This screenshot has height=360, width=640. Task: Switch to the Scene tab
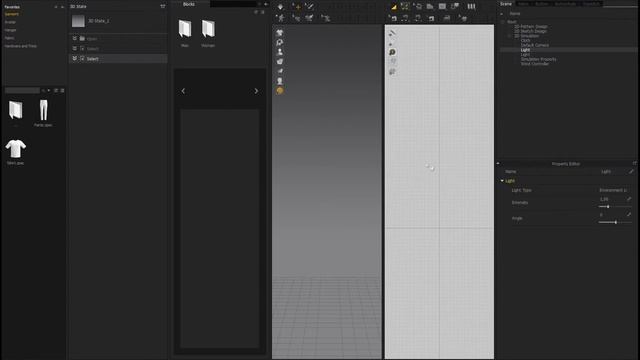tap(506, 4)
